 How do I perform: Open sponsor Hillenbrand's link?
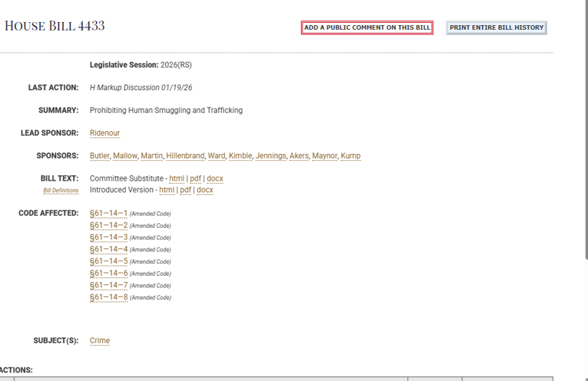click(x=185, y=156)
